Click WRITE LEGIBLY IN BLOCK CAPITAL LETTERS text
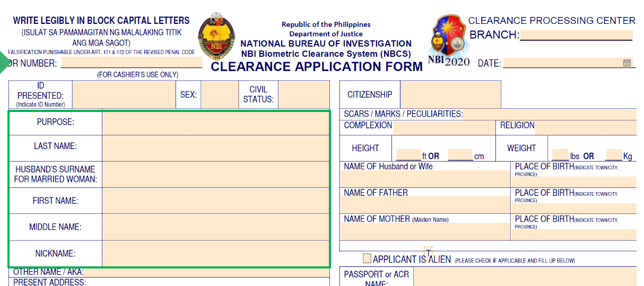Image resolution: width=644 pixels, height=286 pixels. tap(101, 21)
